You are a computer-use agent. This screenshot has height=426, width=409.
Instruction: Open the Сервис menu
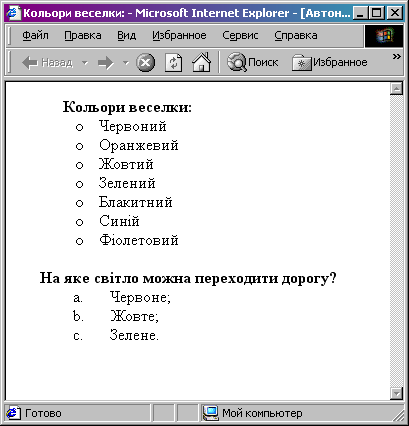pyautogui.click(x=240, y=35)
